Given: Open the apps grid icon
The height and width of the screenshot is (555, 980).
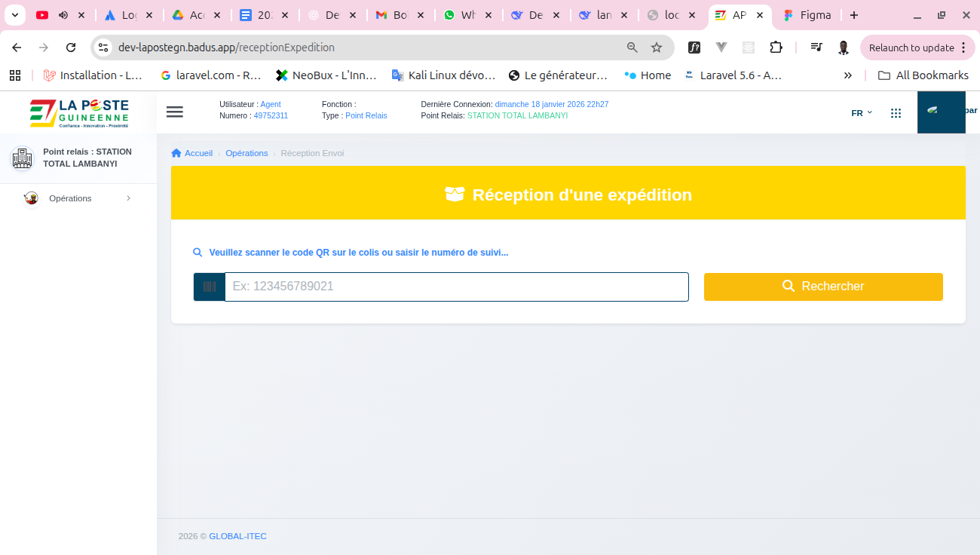Looking at the screenshot, I should click(896, 113).
